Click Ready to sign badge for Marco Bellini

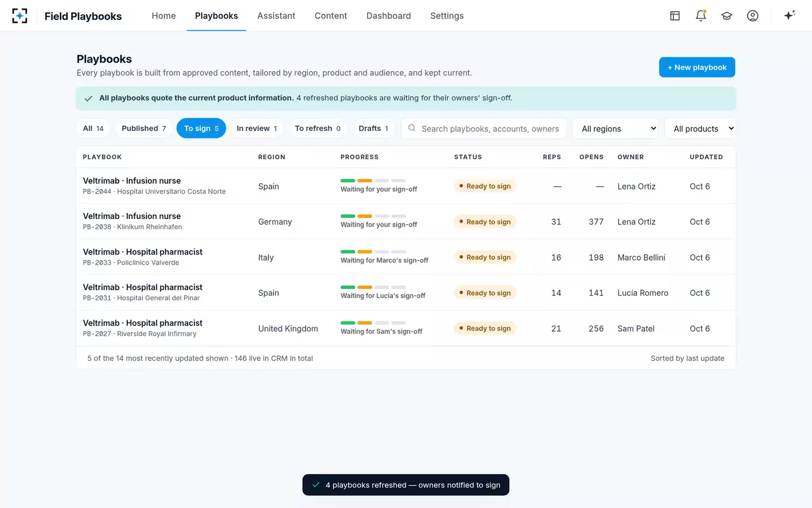485,257
